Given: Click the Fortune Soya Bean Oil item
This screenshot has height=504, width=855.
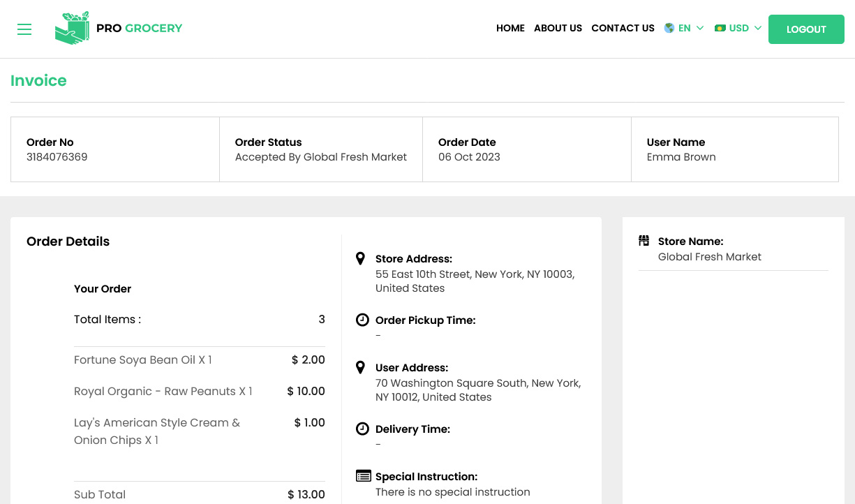Looking at the screenshot, I should [x=143, y=360].
